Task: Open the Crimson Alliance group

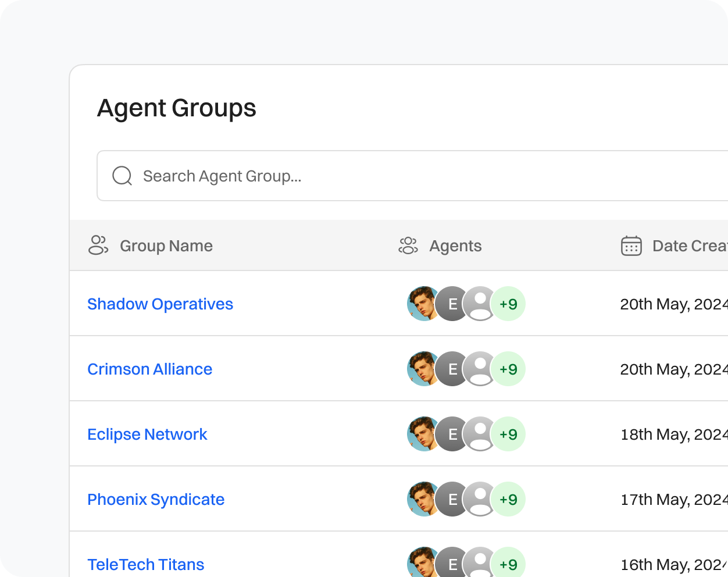Action: (x=149, y=369)
